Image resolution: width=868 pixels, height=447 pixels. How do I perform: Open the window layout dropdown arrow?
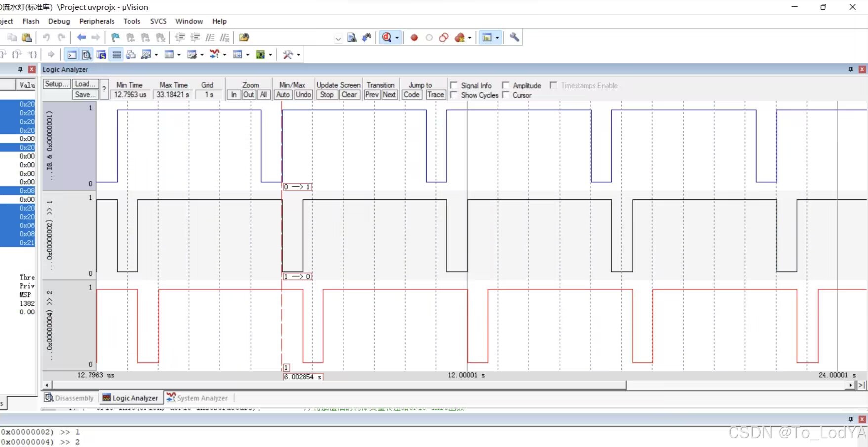[497, 38]
